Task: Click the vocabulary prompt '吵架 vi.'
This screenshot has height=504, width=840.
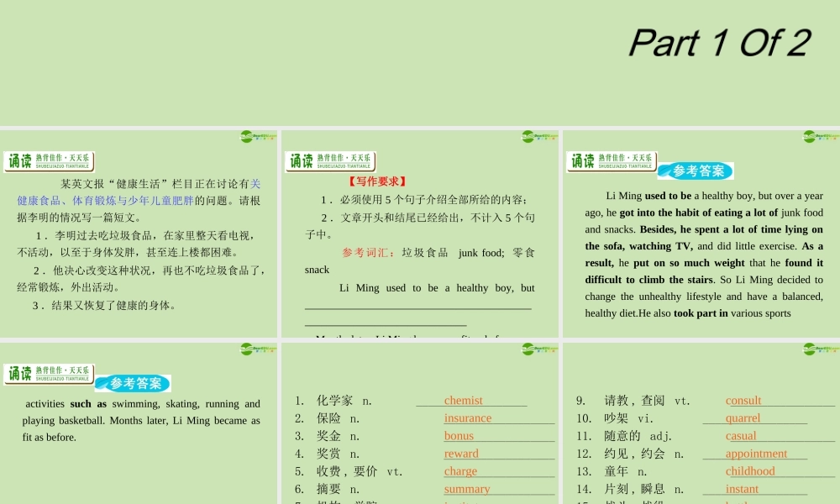Action: 628,417
